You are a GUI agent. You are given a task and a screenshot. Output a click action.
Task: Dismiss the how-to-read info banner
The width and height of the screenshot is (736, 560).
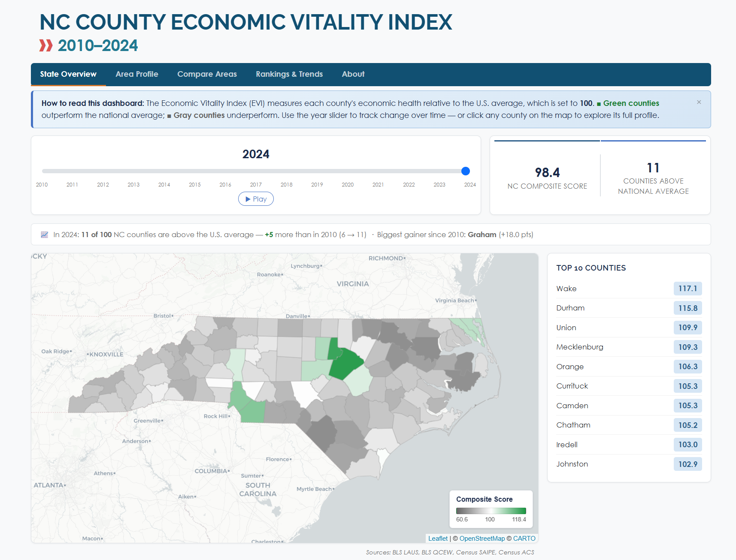tap(699, 102)
